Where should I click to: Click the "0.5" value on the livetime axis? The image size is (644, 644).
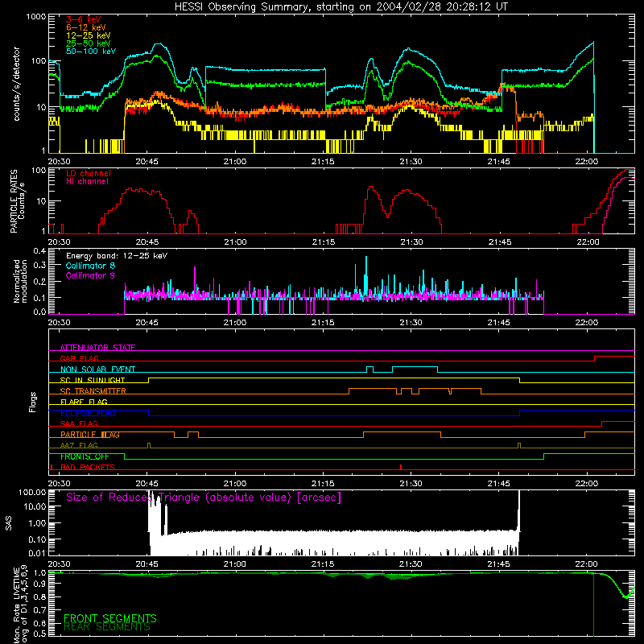39,634
